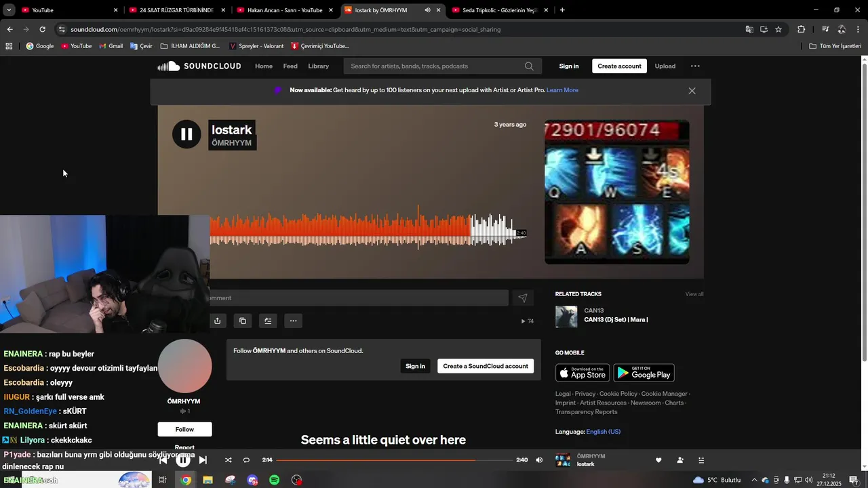Open ÖMRHYYM artist name on track header
Viewport: 868px width, 488px height.
coord(231,143)
